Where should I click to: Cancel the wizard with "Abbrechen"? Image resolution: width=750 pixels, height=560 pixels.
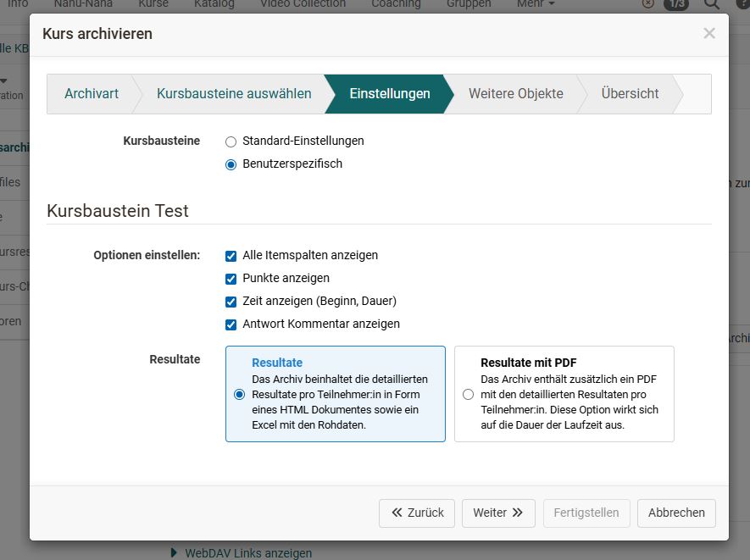click(675, 513)
